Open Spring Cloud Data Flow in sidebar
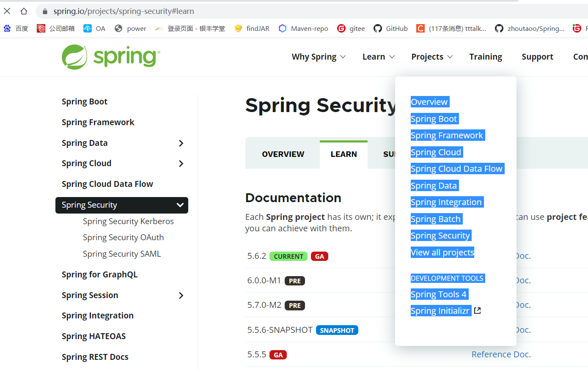The height and width of the screenshot is (370, 588). click(x=107, y=184)
